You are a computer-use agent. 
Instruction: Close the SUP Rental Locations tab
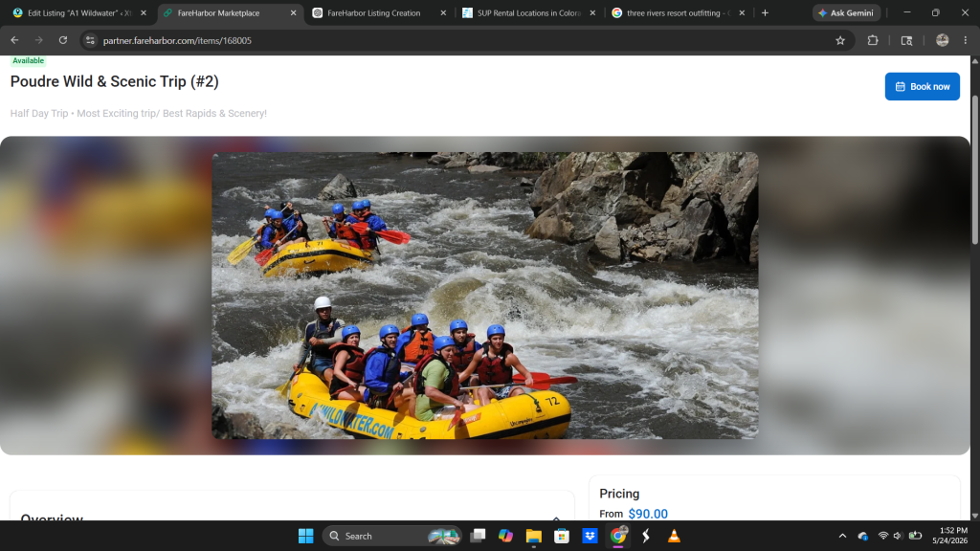pyautogui.click(x=592, y=13)
